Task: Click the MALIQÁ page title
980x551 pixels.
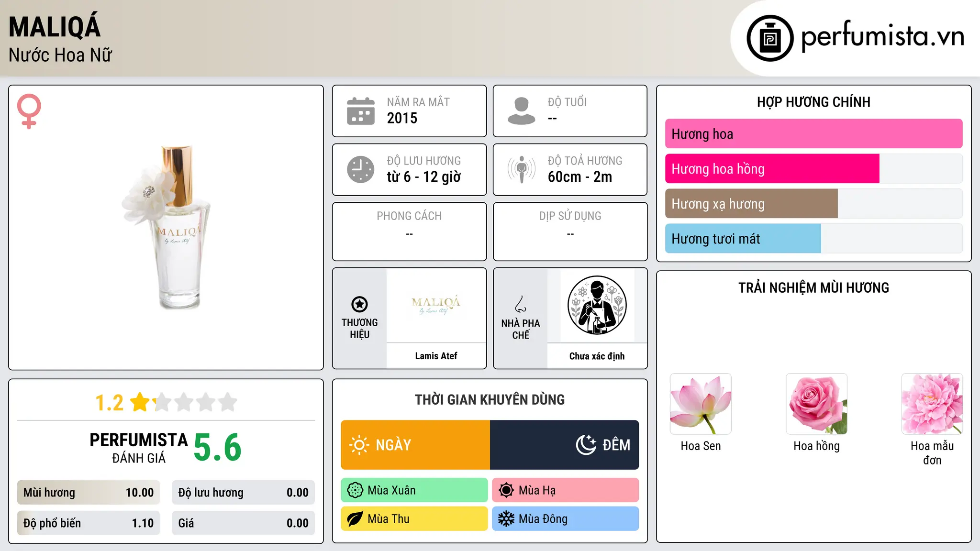Action: tap(55, 27)
